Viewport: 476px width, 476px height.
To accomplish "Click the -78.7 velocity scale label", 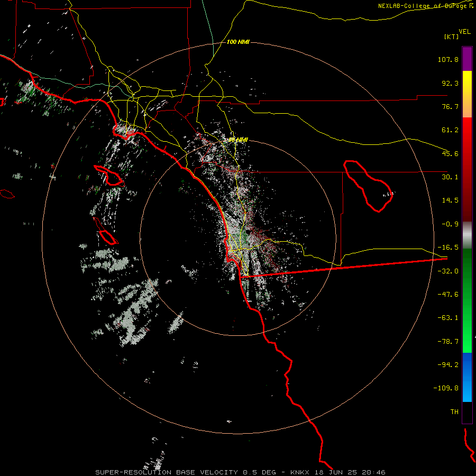I will [448, 342].
